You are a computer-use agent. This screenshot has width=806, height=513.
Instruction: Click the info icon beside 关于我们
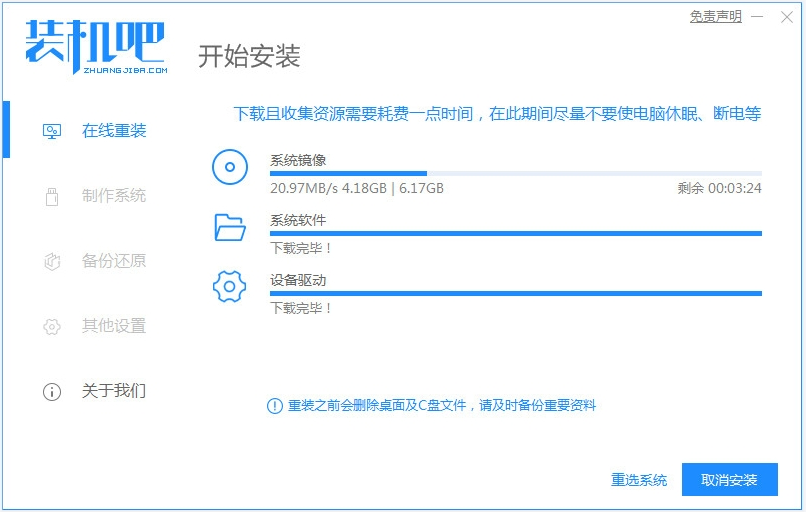52,391
